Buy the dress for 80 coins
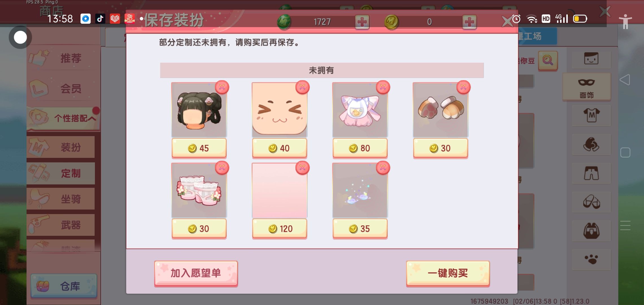This screenshot has height=305, width=644. pos(360,148)
